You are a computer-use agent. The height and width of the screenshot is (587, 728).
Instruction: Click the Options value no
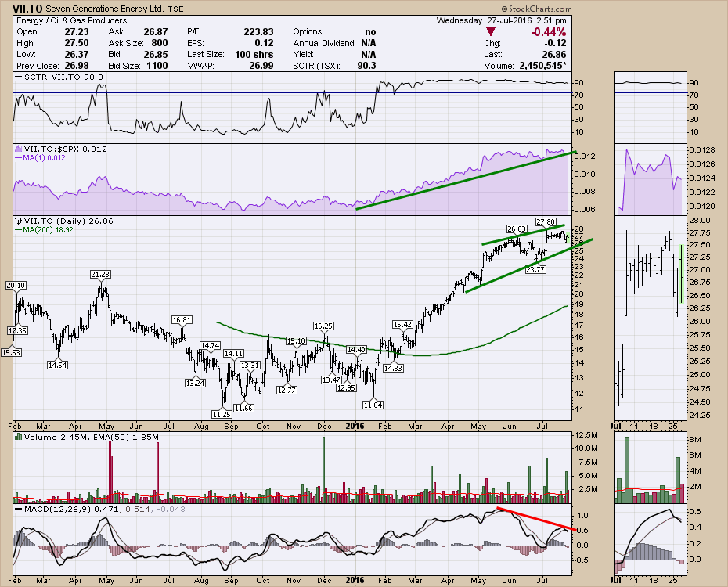[370, 31]
